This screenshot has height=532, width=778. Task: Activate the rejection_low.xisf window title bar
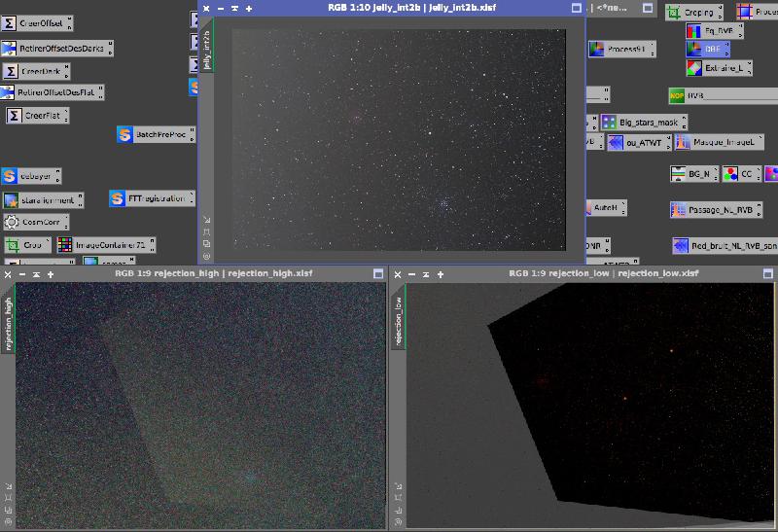pos(603,273)
